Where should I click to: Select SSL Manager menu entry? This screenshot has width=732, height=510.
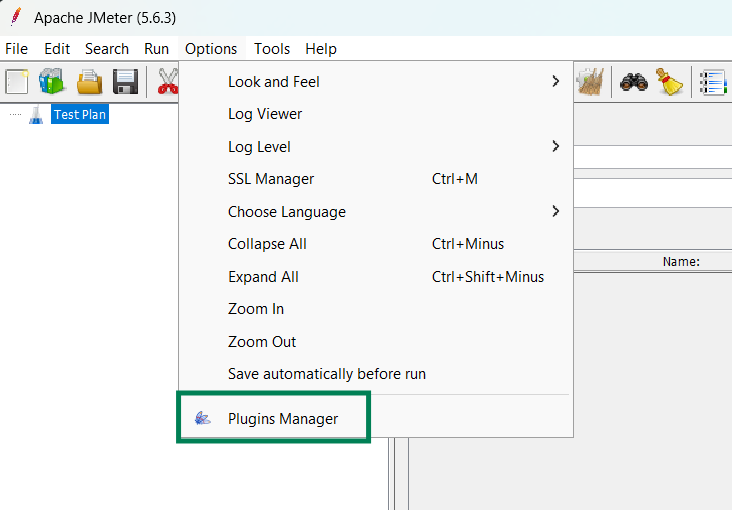(x=376, y=179)
